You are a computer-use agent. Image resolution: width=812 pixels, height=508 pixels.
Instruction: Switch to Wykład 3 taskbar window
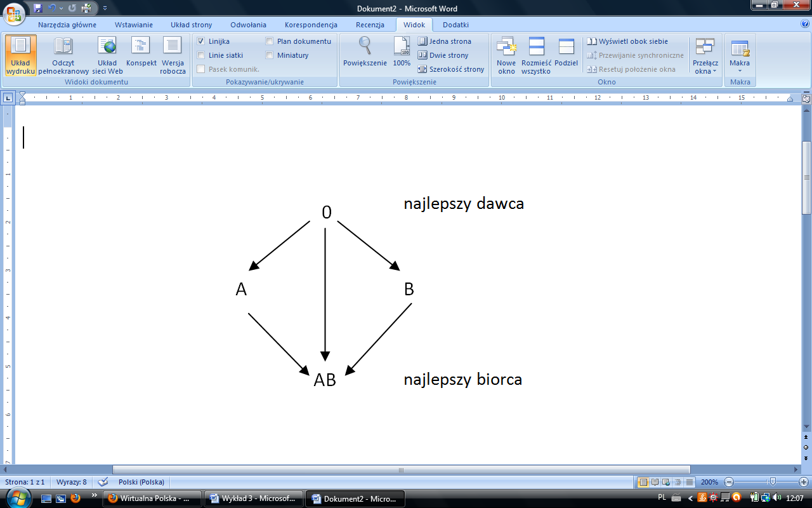tap(254, 498)
